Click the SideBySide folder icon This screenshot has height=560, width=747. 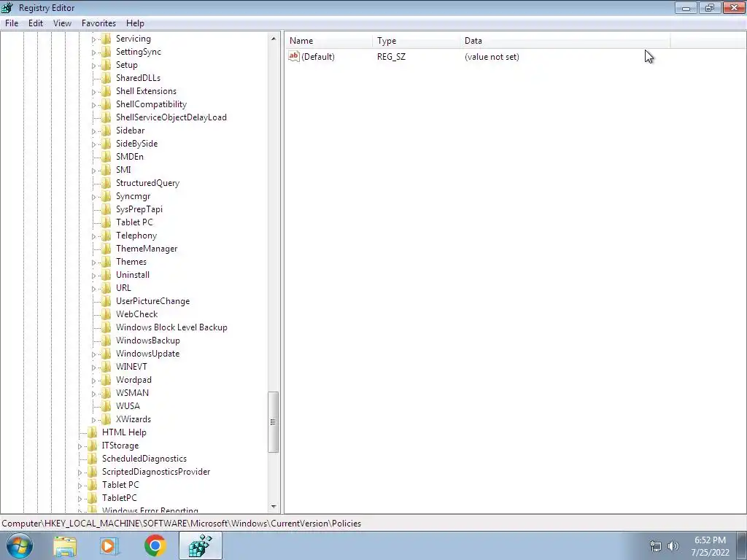pyautogui.click(x=107, y=144)
